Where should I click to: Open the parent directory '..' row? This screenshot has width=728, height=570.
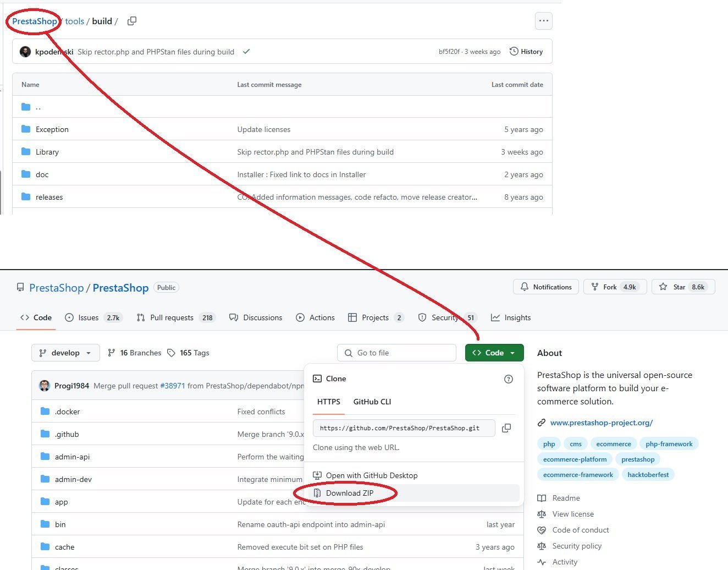pyautogui.click(x=282, y=107)
